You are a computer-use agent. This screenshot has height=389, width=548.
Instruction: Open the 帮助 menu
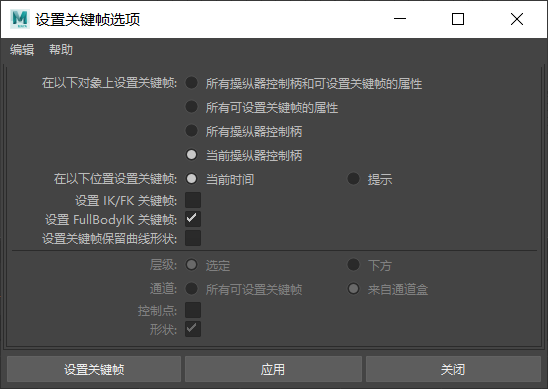(61, 50)
